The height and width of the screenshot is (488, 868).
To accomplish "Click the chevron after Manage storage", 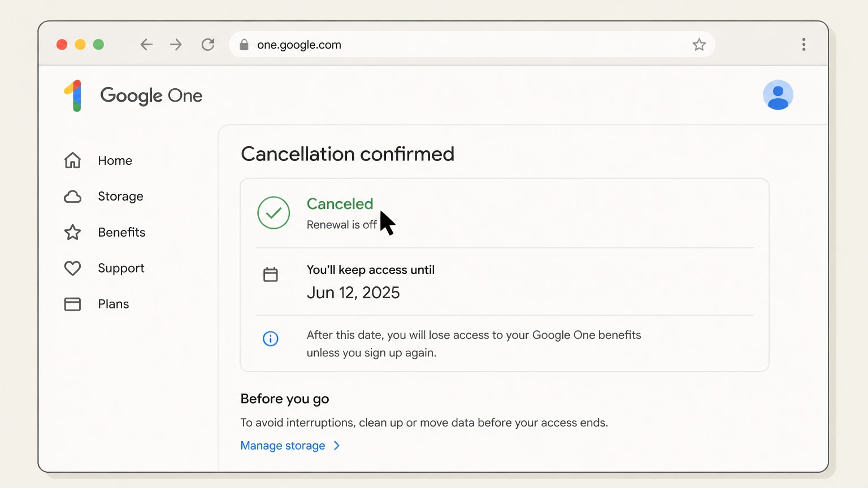I will (337, 446).
